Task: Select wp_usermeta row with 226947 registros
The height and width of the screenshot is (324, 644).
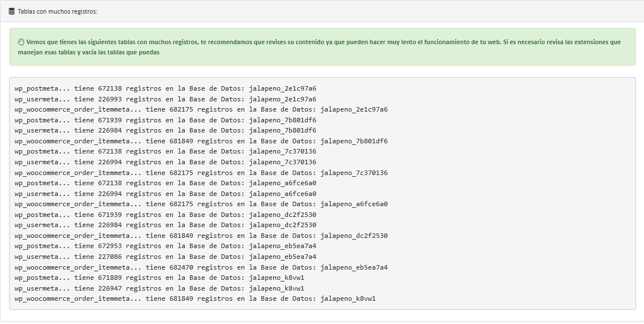Action: click(x=160, y=288)
